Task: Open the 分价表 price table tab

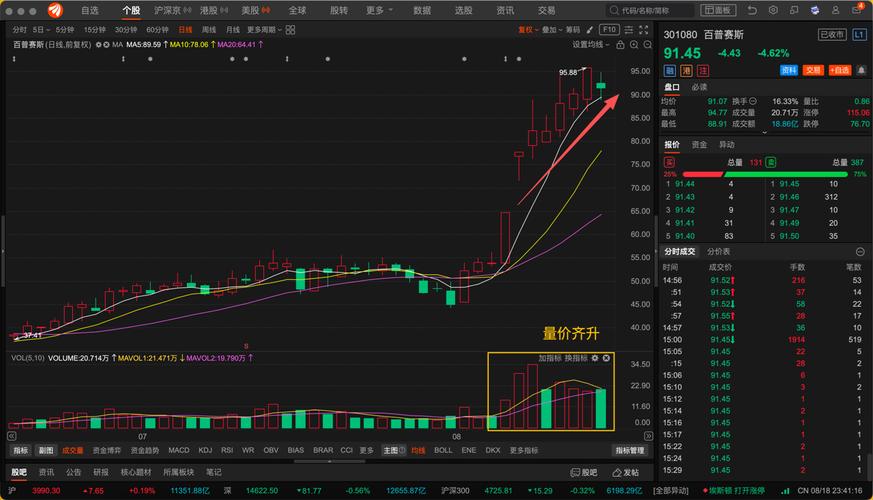Action: 718,252
